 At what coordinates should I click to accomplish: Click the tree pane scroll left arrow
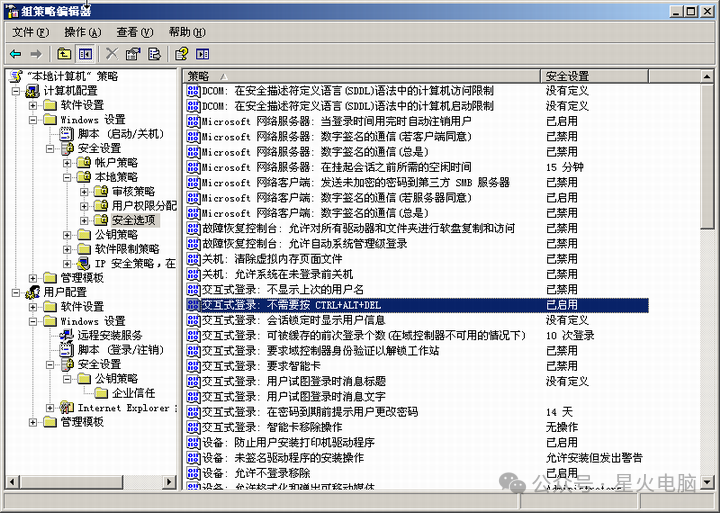(x=12, y=482)
